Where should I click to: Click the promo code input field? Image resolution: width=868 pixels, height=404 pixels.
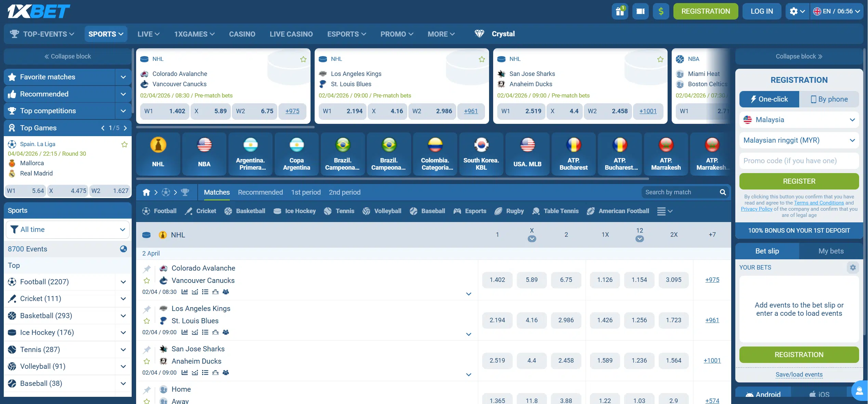799,160
